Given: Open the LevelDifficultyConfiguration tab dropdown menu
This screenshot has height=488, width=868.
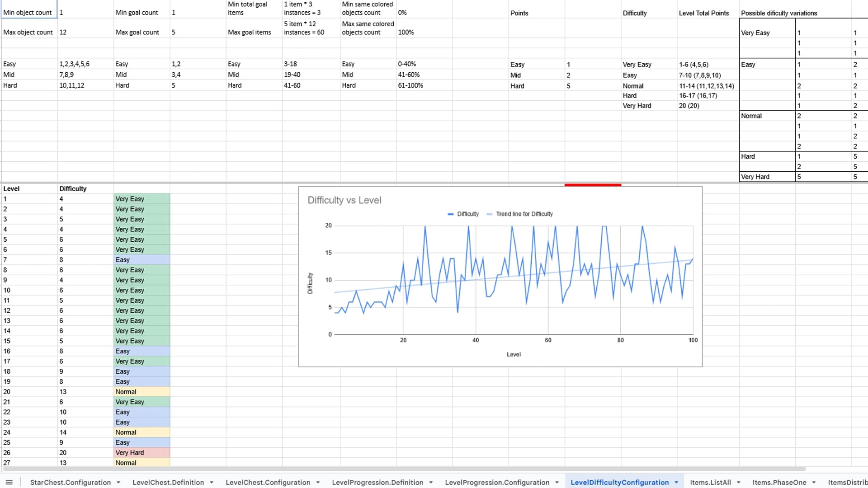Looking at the screenshot, I should point(676,482).
